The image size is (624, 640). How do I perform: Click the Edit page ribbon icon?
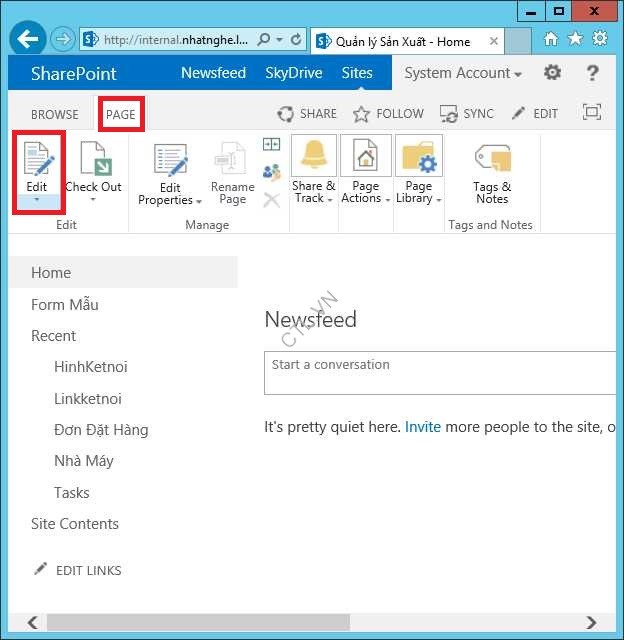pyautogui.click(x=37, y=160)
